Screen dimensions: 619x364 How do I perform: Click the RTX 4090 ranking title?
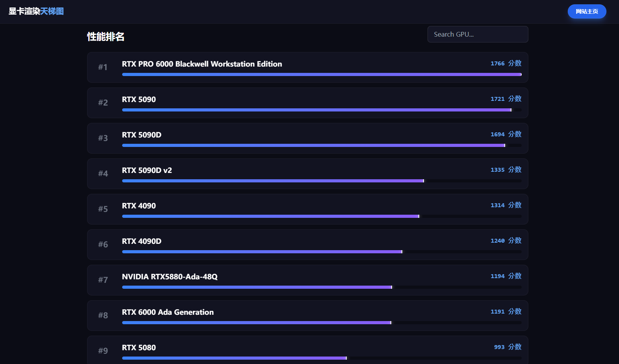[139, 206]
